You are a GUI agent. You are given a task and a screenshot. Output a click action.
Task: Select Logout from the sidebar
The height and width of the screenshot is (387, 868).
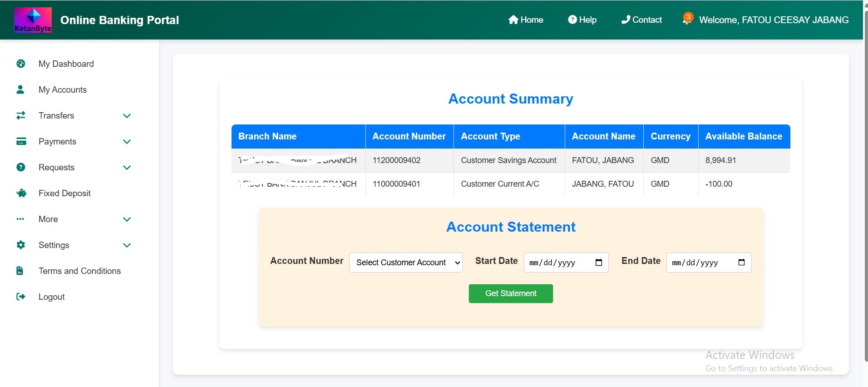pyautogui.click(x=52, y=297)
